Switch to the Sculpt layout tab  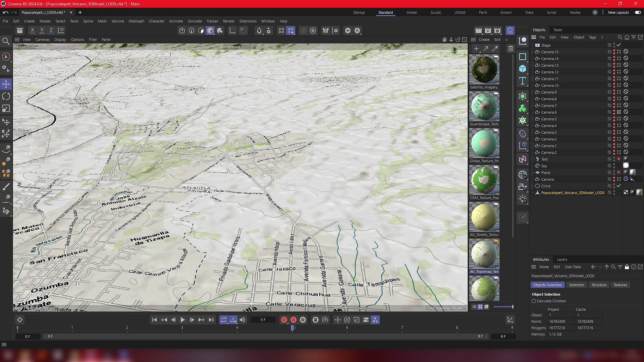(x=435, y=12)
